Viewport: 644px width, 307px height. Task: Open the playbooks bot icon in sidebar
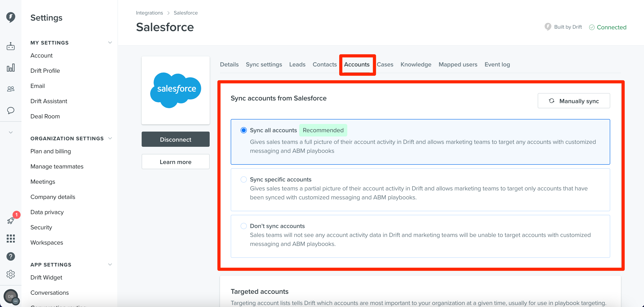(x=11, y=46)
